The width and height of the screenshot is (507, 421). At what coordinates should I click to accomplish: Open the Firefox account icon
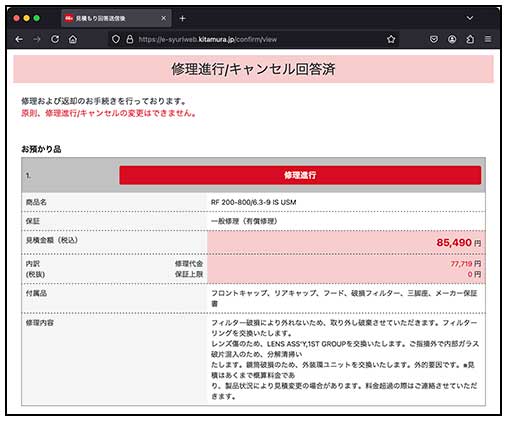[x=452, y=39]
